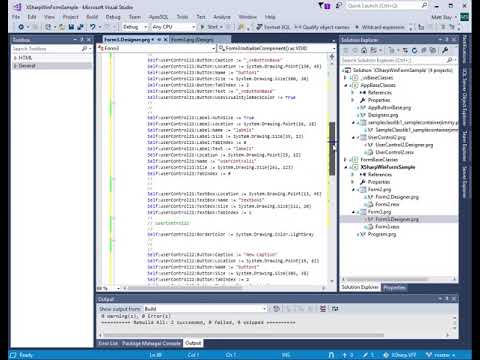
Task: Click the Qualify object names button
Action: [322, 27]
